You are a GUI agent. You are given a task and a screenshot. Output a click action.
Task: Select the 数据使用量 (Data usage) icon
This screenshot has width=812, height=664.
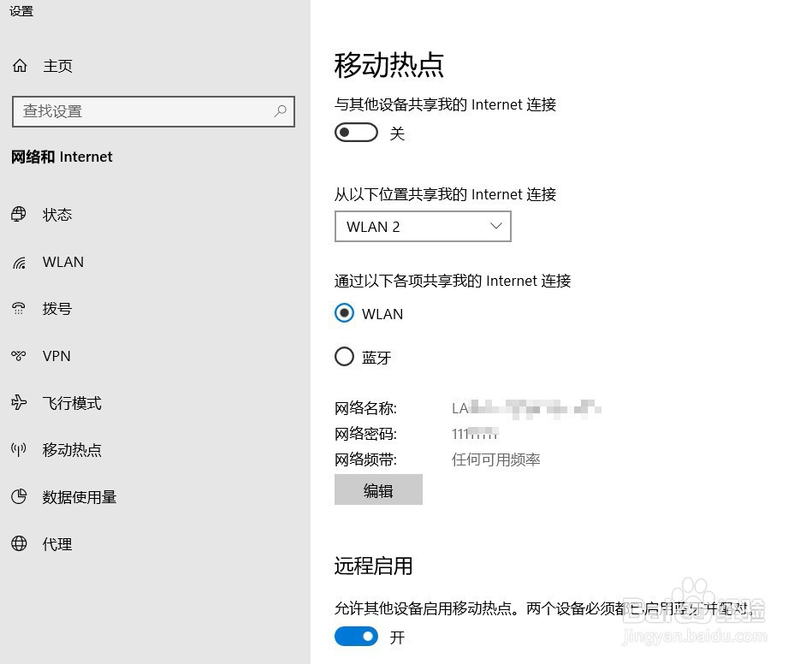pyautogui.click(x=19, y=497)
